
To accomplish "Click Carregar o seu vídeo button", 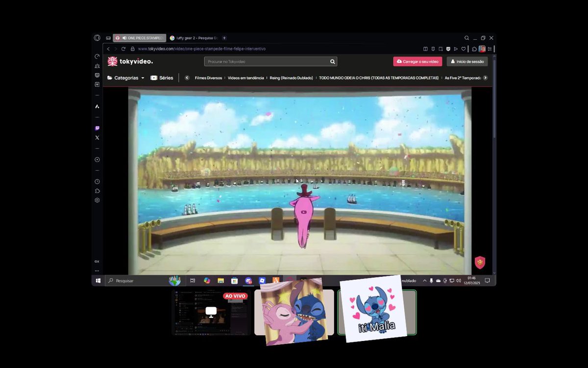I will 417,61.
